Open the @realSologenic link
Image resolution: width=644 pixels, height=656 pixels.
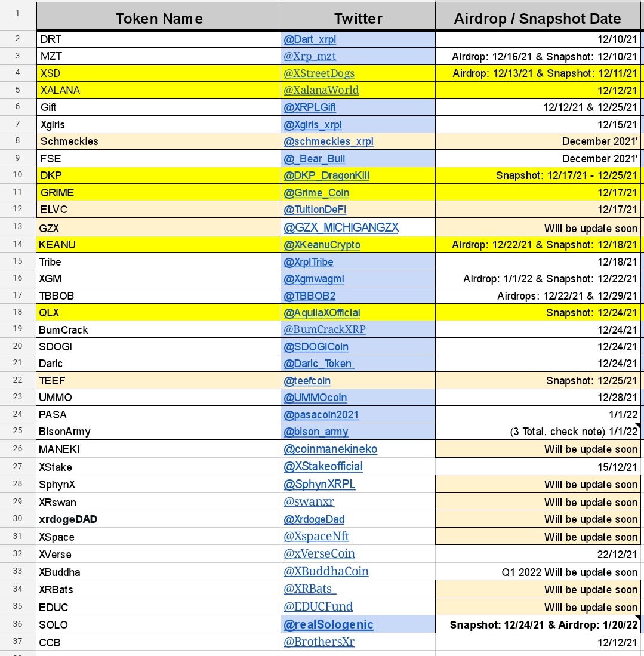pyautogui.click(x=328, y=624)
